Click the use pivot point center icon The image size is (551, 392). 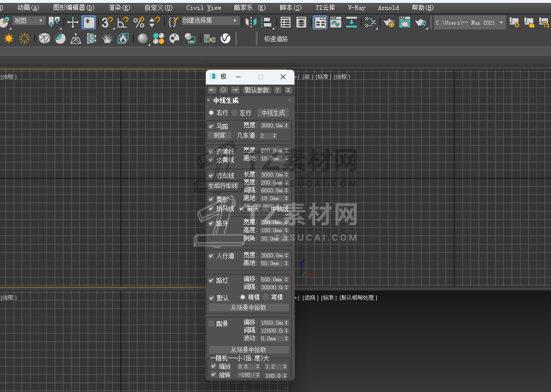[x=55, y=23]
